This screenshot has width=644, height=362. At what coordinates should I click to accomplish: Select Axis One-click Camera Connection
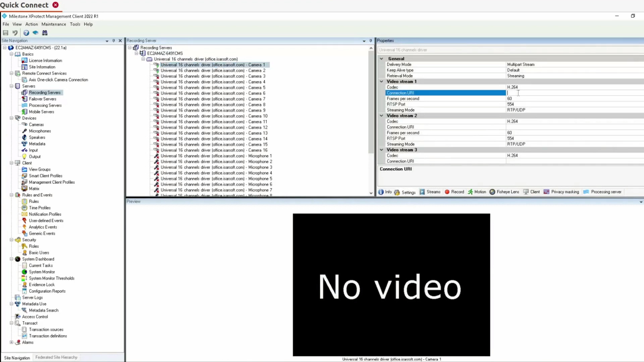coord(58,80)
